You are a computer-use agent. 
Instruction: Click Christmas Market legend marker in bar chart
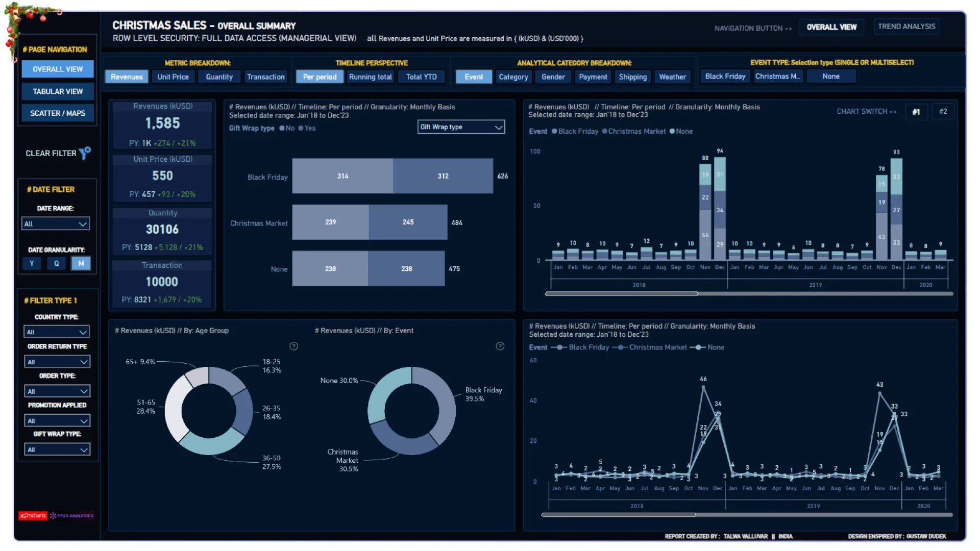point(604,132)
